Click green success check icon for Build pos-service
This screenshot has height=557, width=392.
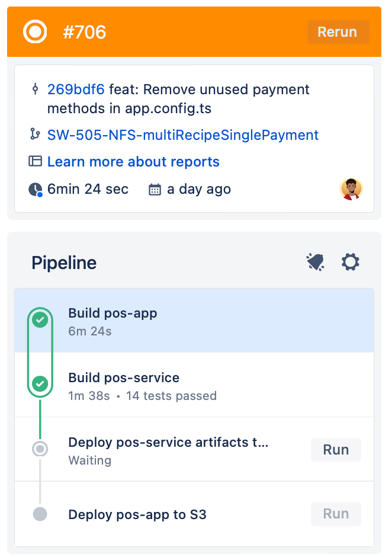[40, 384]
